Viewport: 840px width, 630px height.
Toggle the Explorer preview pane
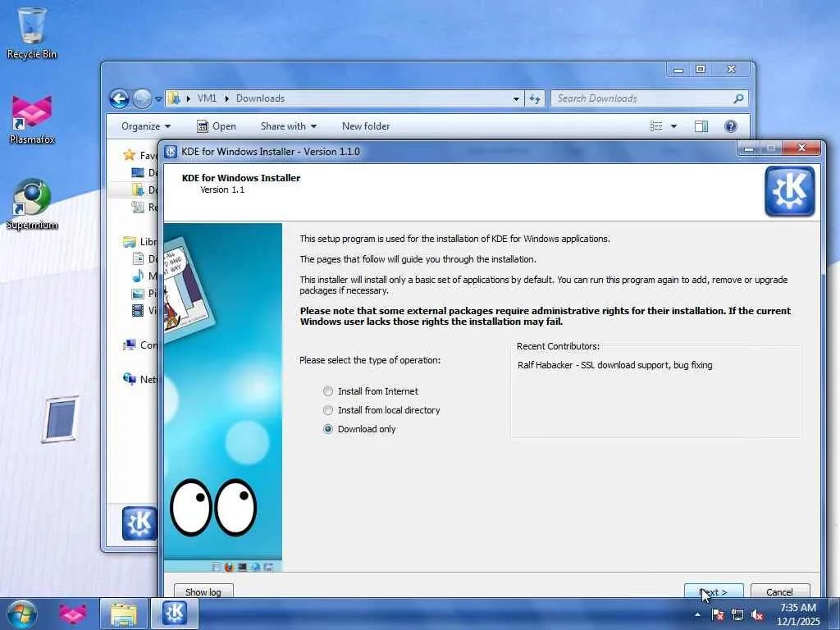point(701,126)
